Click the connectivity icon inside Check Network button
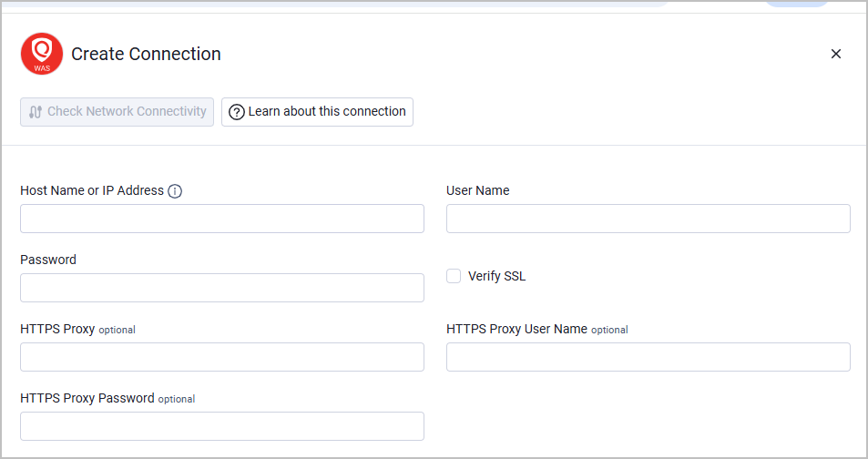 tap(36, 112)
